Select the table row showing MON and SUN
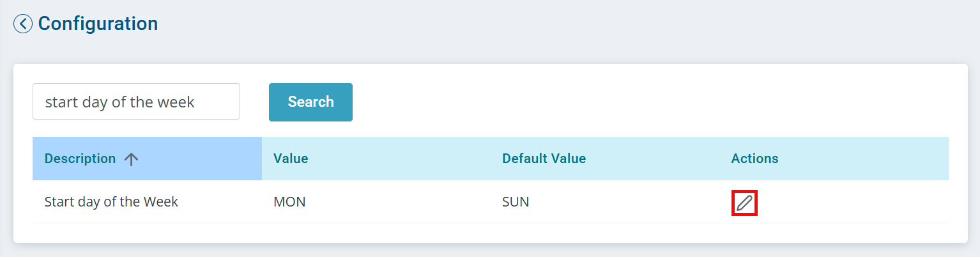Screen dimensions: 980x257 click(491, 202)
